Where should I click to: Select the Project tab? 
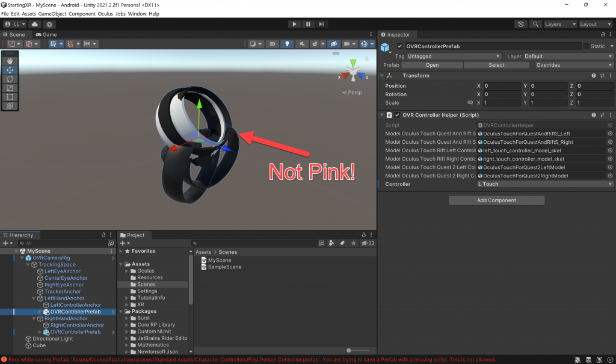pyautogui.click(x=132, y=235)
